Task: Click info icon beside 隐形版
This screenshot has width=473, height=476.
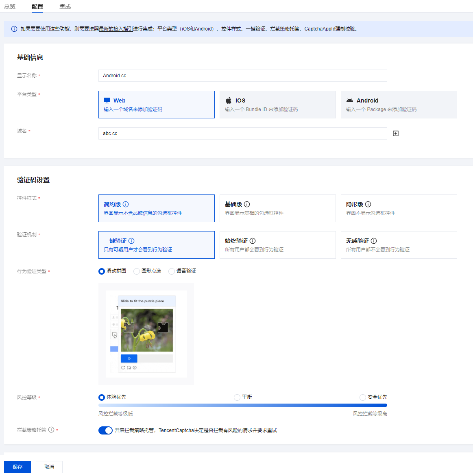Action: (x=368, y=204)
